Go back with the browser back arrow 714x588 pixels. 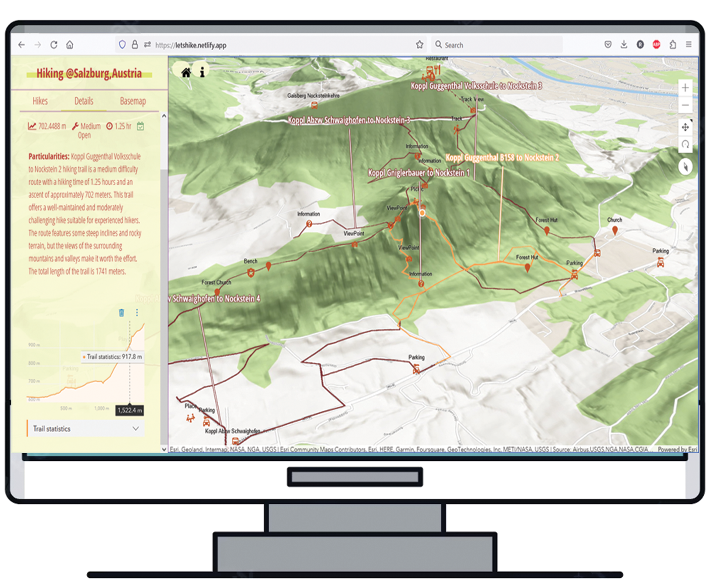[x=22, y=45]
